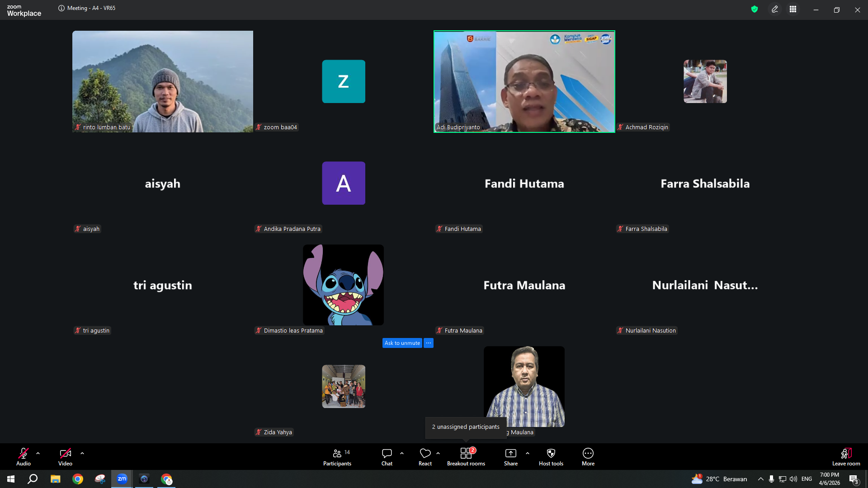Viewport: 868px width, 488px height.
Task: Open File Explorer from the taskbar
Action: 55,479
